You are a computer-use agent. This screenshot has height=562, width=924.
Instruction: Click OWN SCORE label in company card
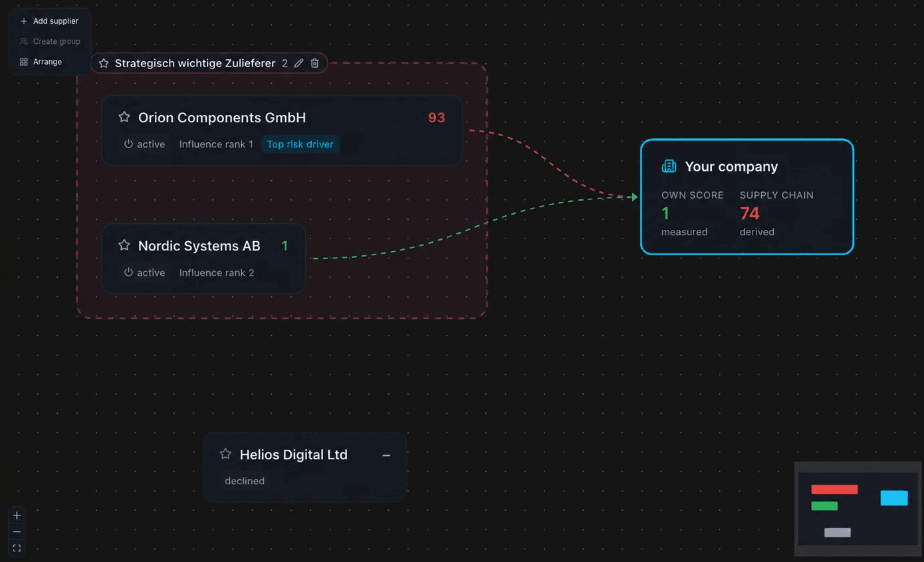[693, 195]
